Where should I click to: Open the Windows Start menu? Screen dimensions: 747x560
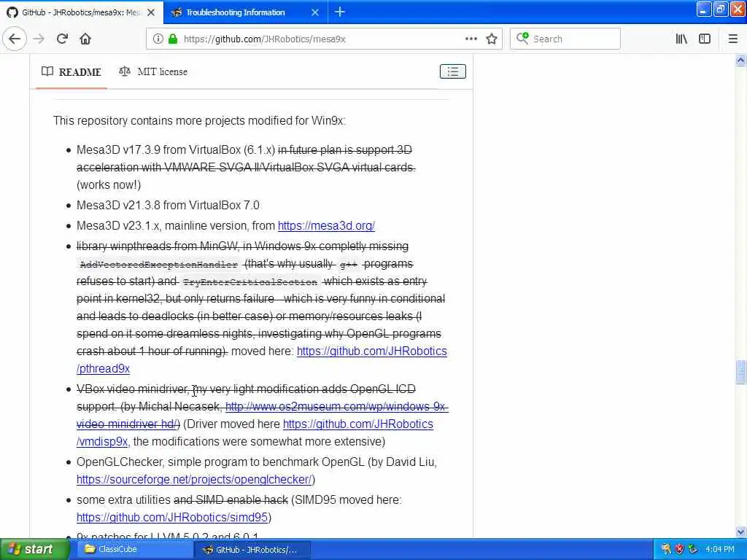34,550
